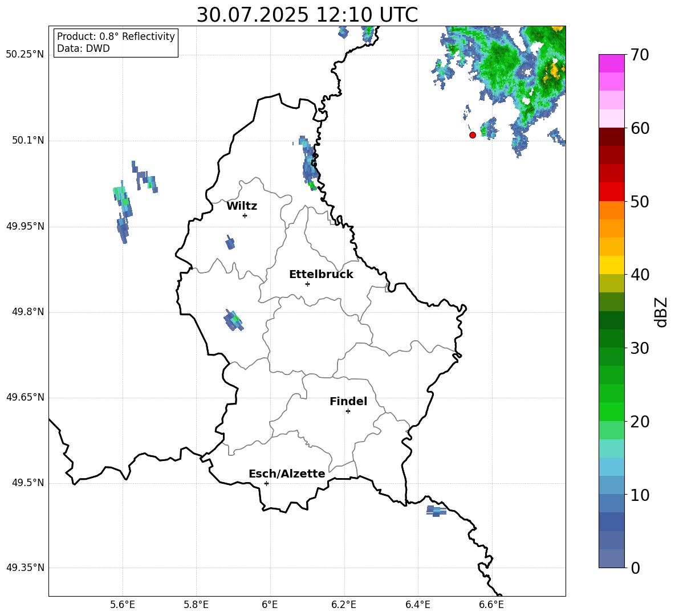The height and width of the screenshot is (616, 675).
Task: Pick the top magenta colorbar segment
Action: click(611, 64)
